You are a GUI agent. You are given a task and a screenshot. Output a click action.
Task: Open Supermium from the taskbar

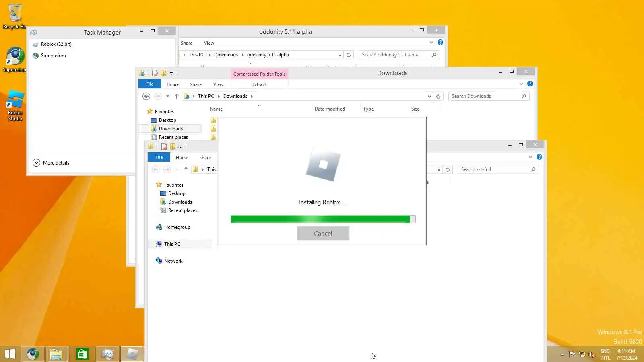click(x=33, y=354)
